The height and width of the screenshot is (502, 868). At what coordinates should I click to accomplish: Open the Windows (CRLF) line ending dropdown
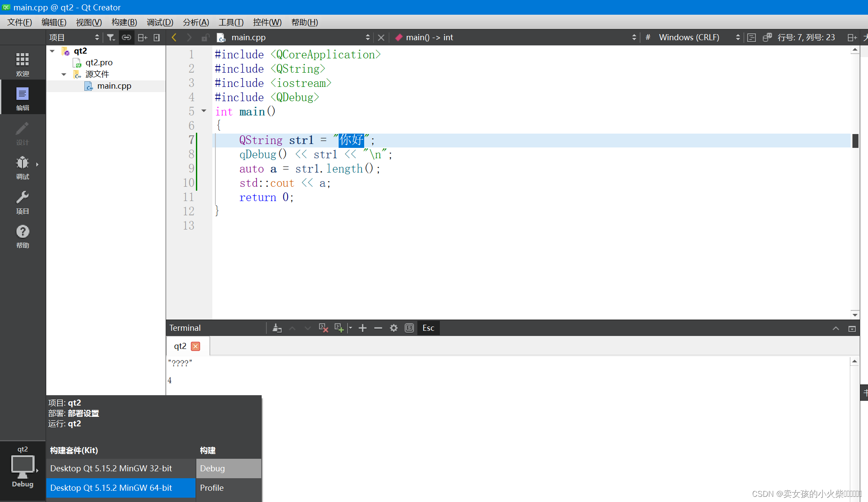pyautogui.click(x=698, y=38)
